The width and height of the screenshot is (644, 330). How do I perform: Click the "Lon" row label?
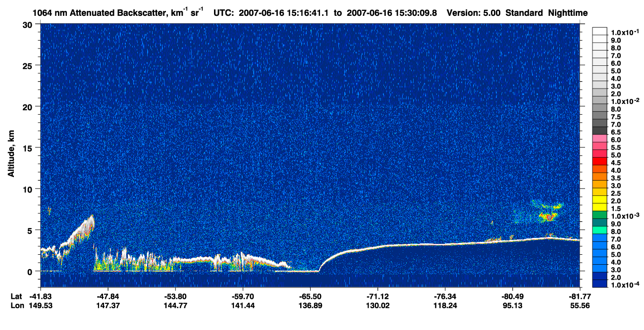pos(16,305)
